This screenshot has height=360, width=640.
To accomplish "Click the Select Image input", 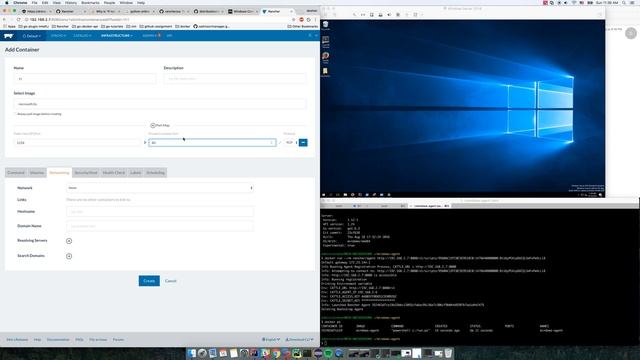I will (x=160, y=104).
